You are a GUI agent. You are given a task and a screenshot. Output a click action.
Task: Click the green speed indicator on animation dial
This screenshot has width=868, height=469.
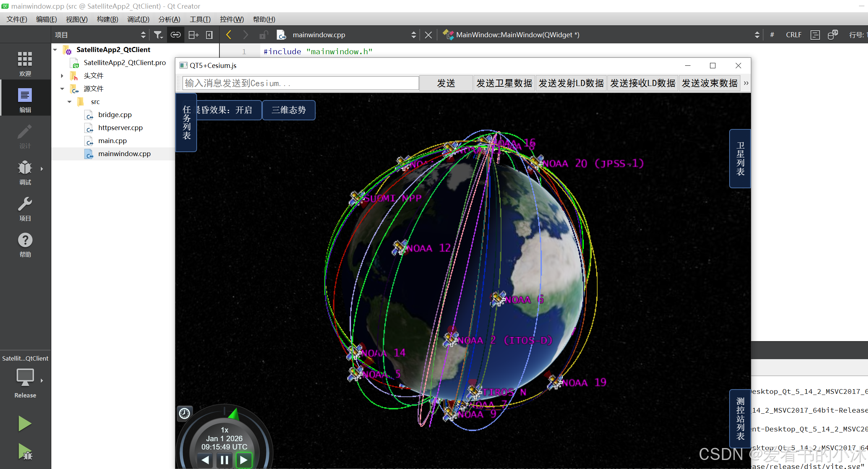[x=234, y=414]
